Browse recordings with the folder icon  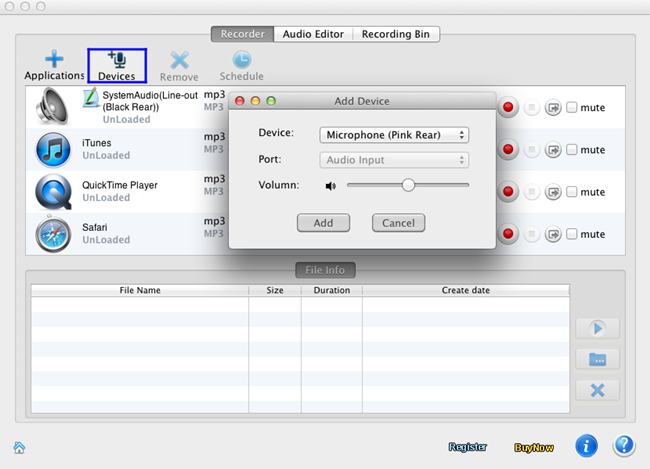coord(598,359)
